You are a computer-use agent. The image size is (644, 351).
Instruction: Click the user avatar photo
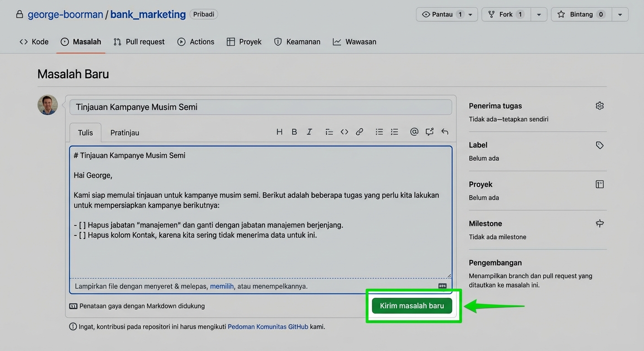pos(48,105)
